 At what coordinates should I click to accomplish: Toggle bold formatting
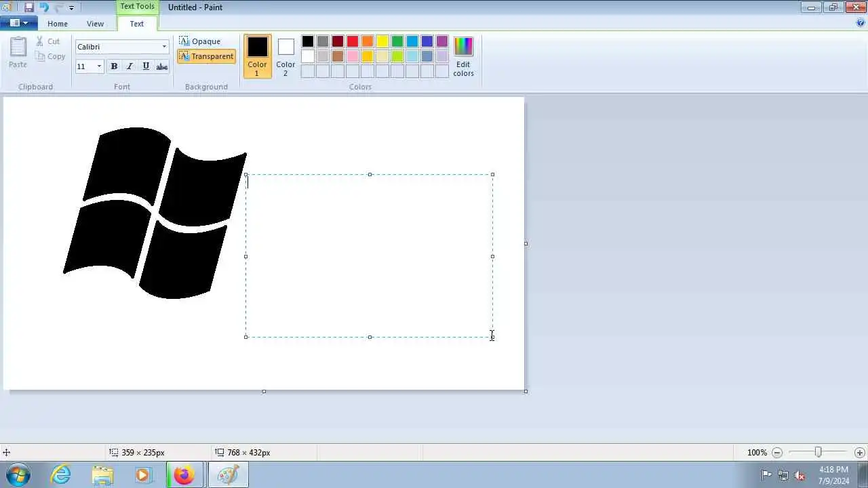click(114, 66)
